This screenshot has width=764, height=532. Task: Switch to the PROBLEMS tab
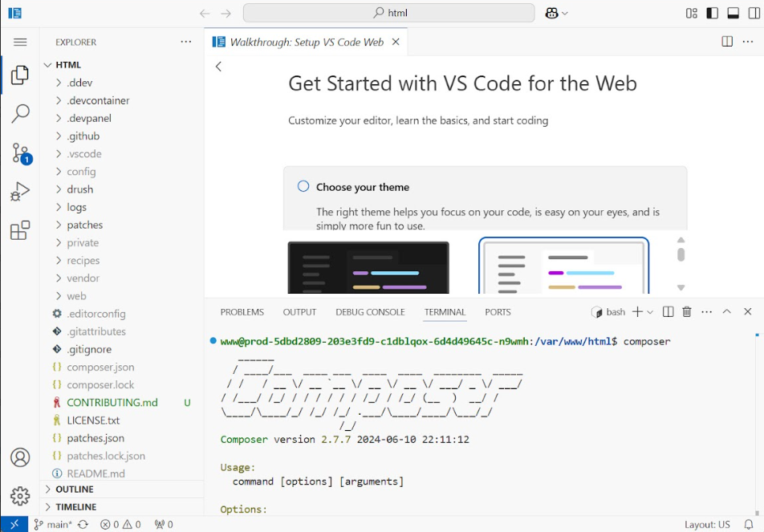242,311
